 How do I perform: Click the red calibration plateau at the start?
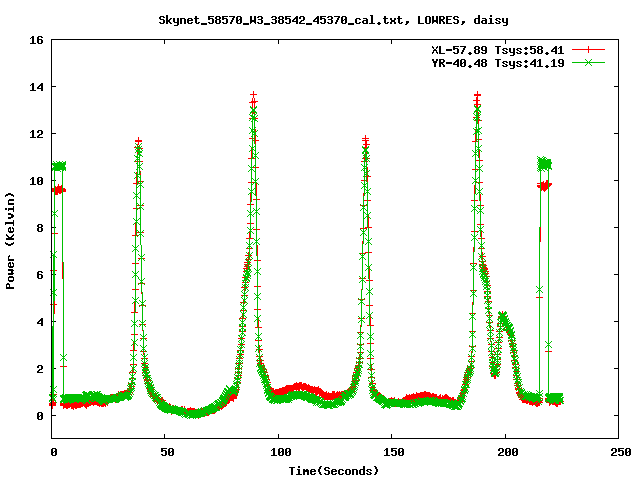[59, 190]
